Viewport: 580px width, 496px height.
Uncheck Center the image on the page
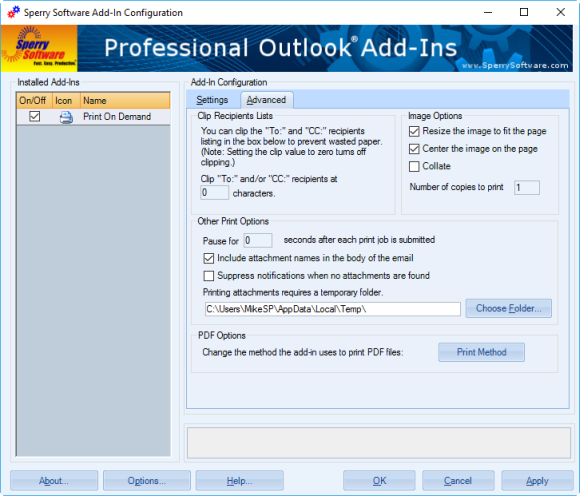(x=414, y=149)
